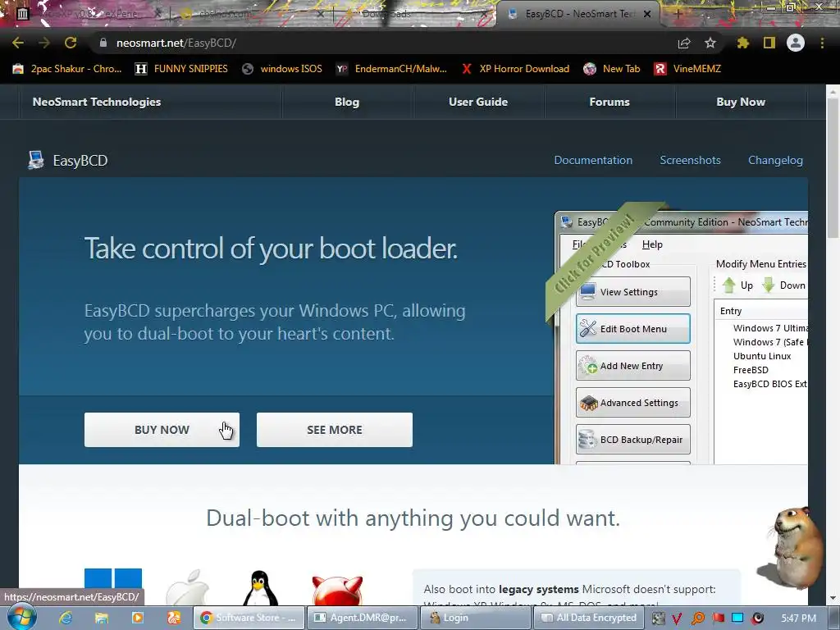Switch to Agent.DMR@pr... taskbar window

coord(363,618)
